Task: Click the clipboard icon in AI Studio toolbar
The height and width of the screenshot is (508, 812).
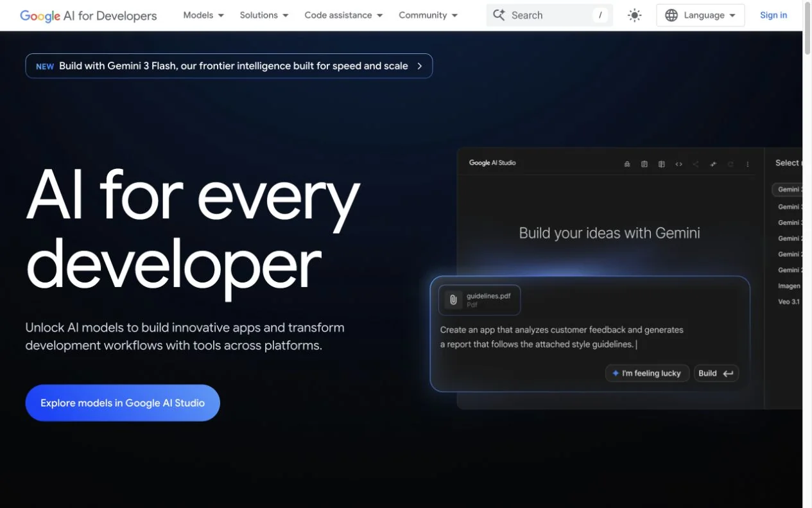Action: [644, 164]
